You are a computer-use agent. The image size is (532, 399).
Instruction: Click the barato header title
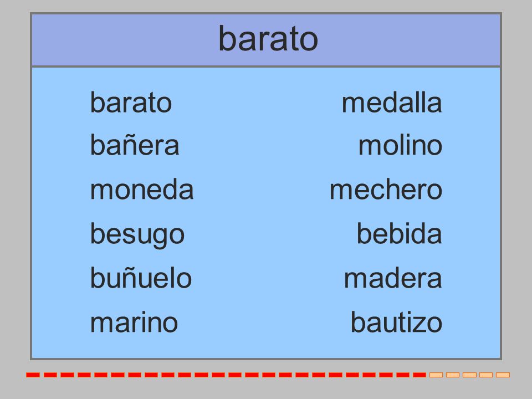pyautogui.click(x=268, y=39)
